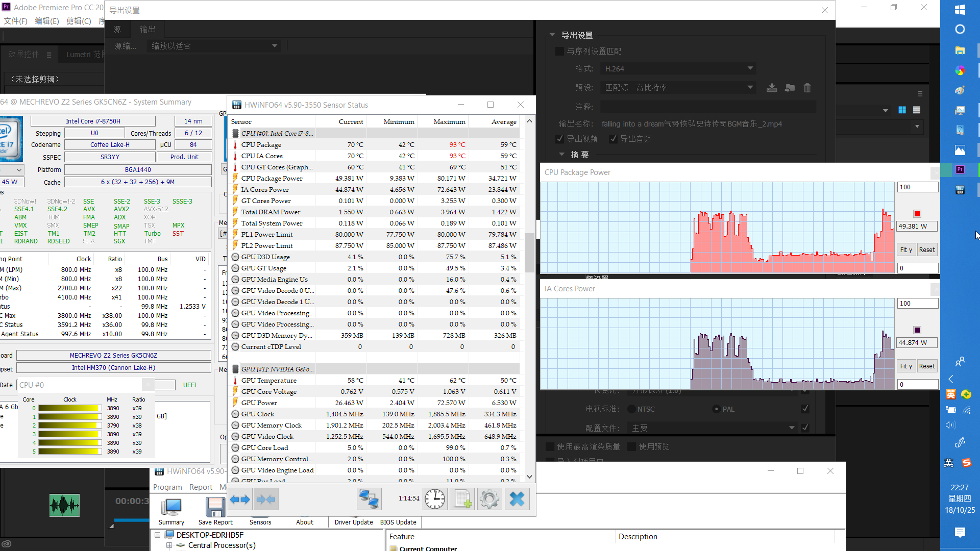Click the Sogou input method S icon
This screenshot has width=980, height=551.
(x=966, y=463)
